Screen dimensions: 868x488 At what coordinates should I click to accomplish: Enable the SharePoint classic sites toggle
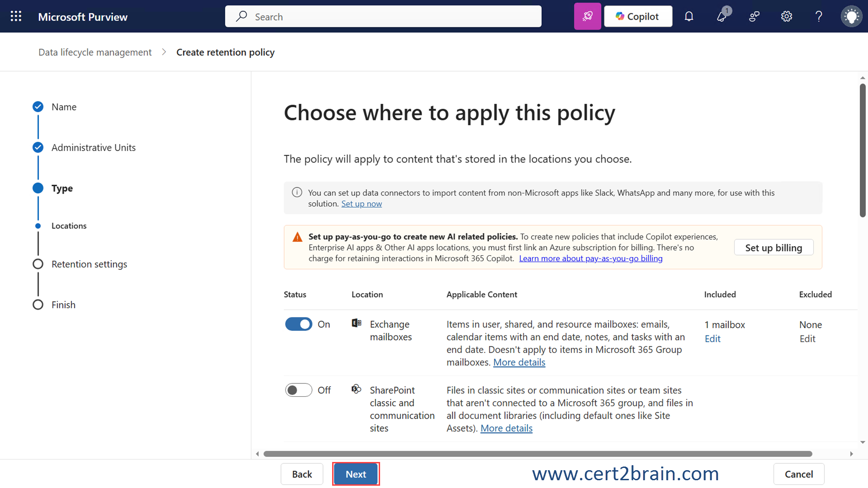(298, 390)
